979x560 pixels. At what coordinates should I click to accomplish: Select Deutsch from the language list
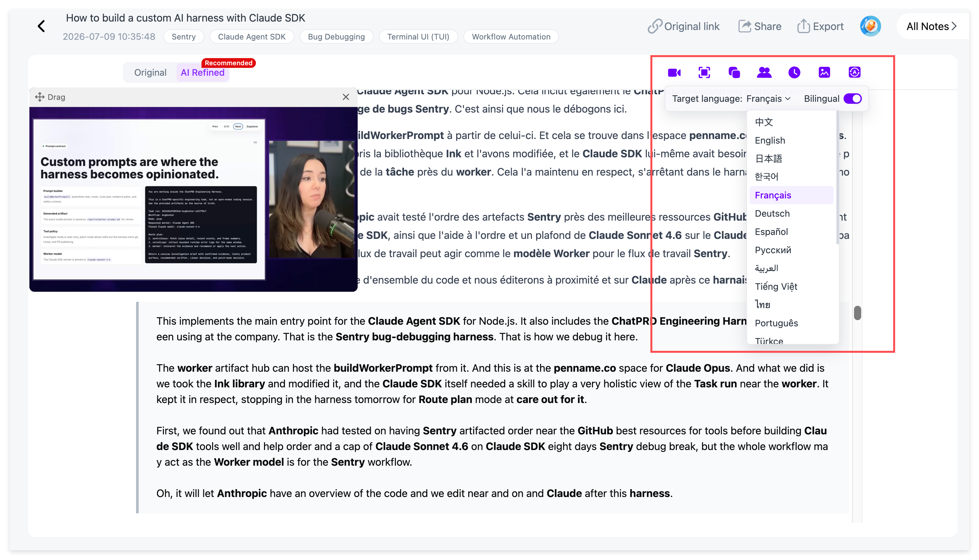point(791,213)
